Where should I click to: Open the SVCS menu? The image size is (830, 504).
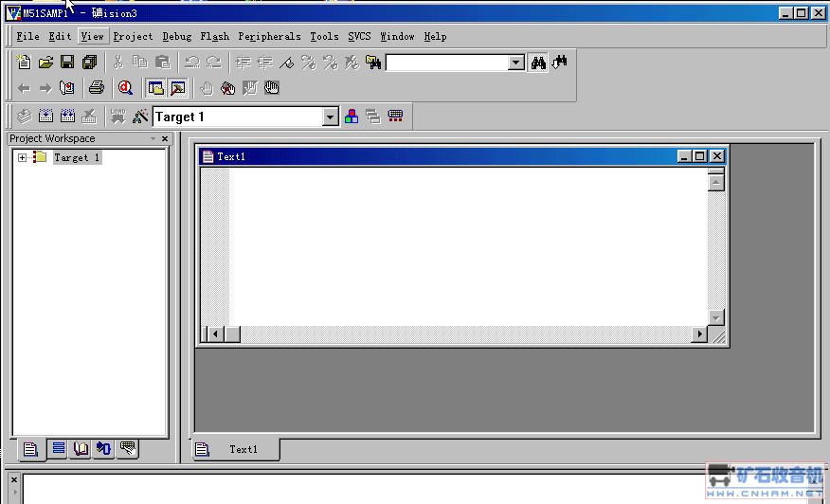tap(359, 37)
